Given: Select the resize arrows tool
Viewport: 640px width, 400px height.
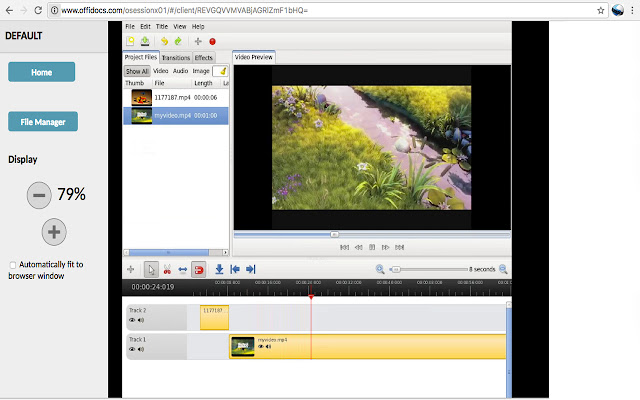Looking at the screenshot, I should coord(183,269).
